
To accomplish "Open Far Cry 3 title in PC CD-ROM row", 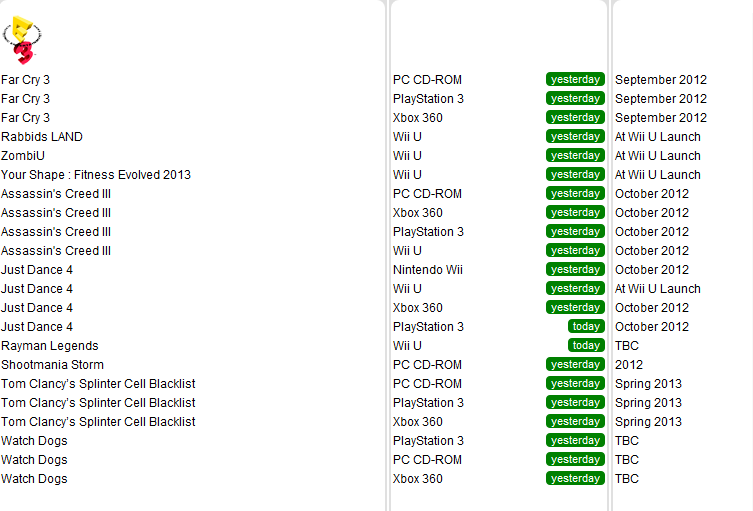I will (x=25, y=80).
